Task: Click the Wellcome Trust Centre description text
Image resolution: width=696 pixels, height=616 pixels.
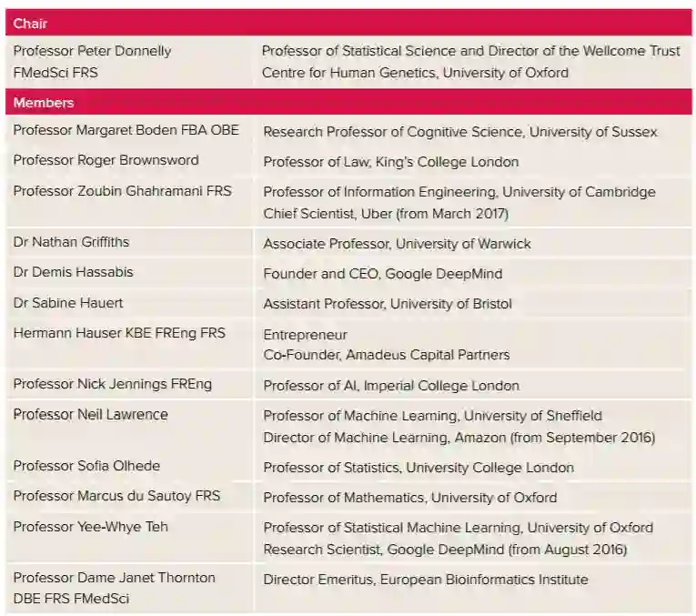Action: pyautogui.click(x=470, y=62)
